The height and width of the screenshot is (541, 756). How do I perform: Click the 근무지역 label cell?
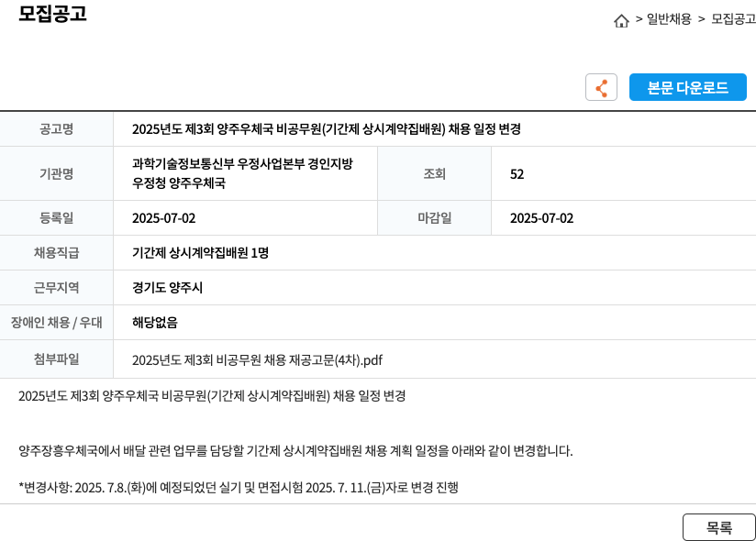tap(56, 287)
